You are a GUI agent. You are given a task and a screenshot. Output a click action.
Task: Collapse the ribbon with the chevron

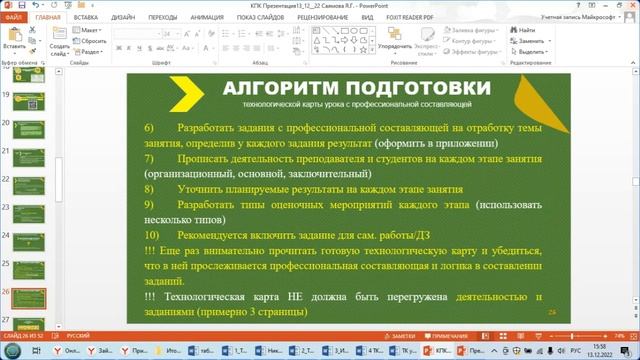[x=633, y=62]
